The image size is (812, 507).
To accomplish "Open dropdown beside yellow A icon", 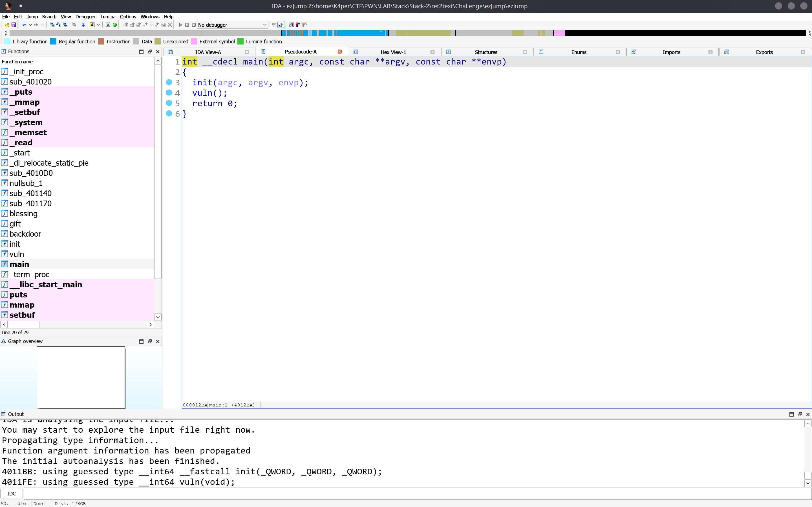I will [98, 25].
